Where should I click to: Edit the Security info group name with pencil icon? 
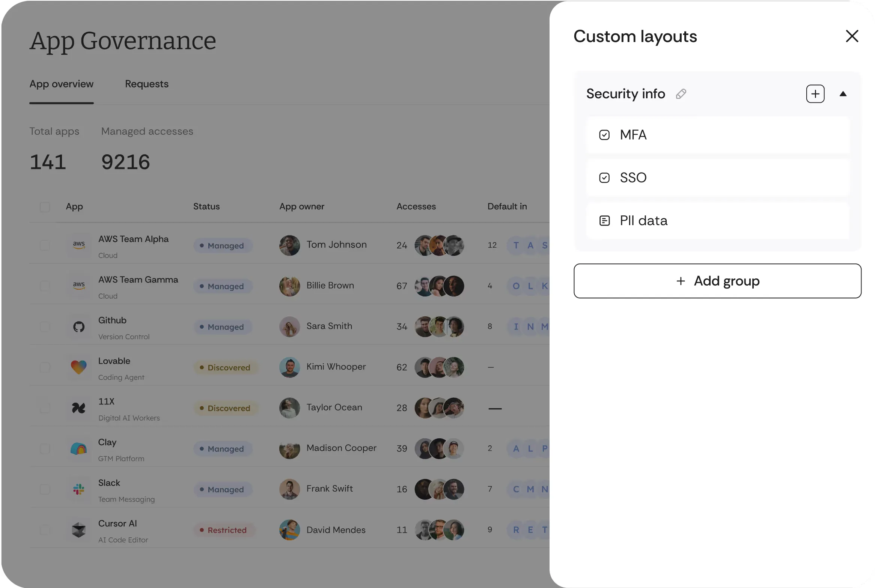point(681,94)
